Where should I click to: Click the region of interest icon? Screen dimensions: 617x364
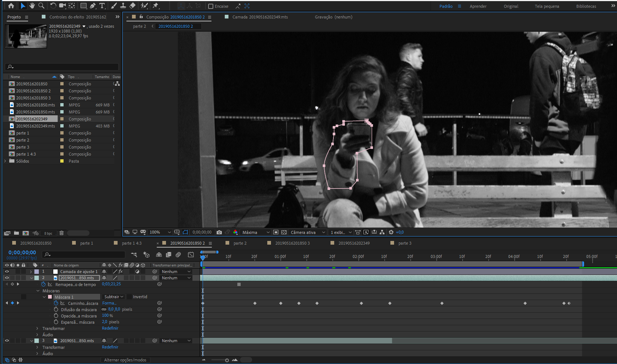276,232
